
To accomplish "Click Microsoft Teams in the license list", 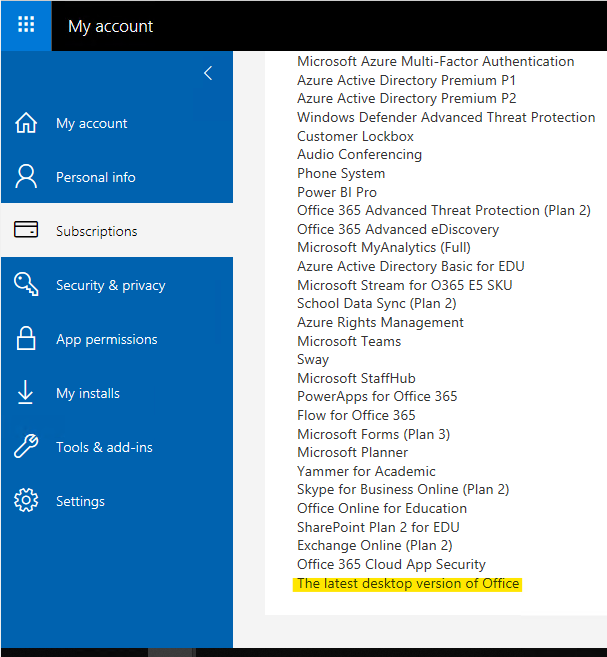I will click(349, 341).
